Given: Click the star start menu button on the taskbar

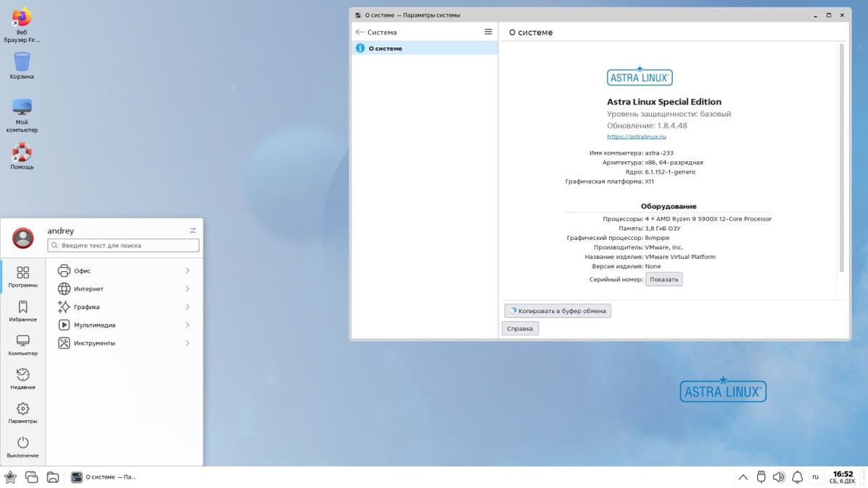Looking at the screenshot, I should [10, 477].
